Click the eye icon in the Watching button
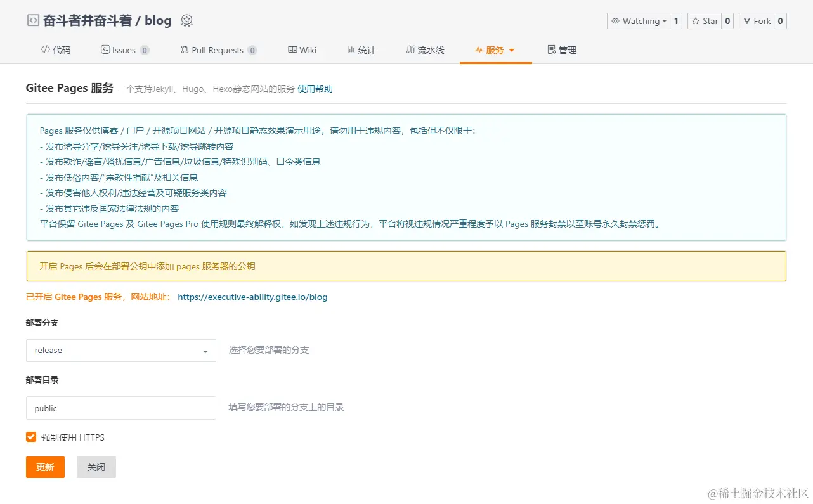 (615, 21)
